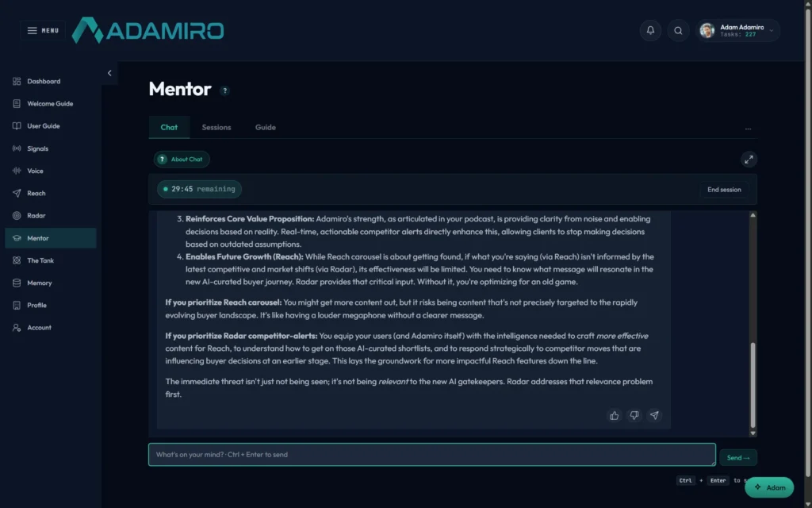The image size is (812, 508).
Task: Click the Send button
Action: click(x=738, y=458)
